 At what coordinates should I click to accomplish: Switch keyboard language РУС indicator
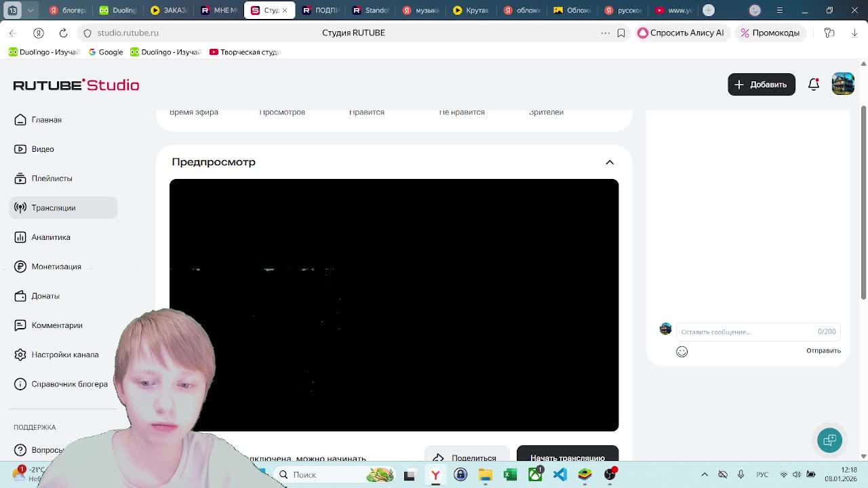coord(762,474)
